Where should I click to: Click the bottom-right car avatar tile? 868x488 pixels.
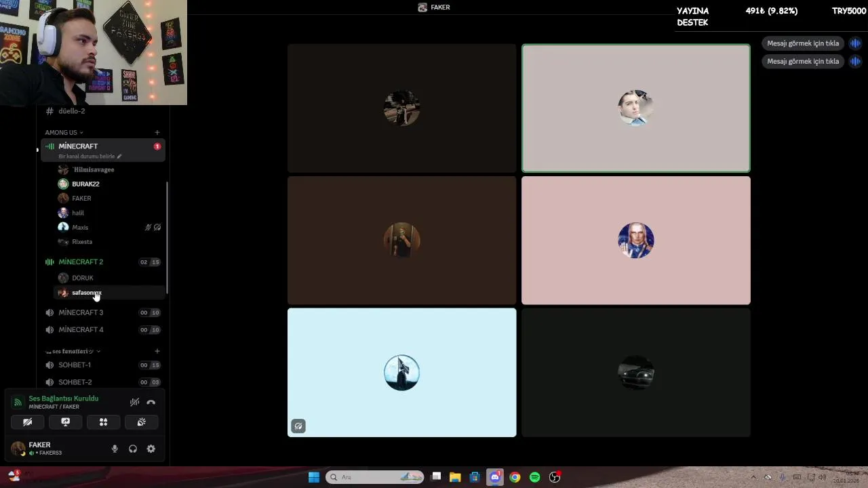coord(636,373)
